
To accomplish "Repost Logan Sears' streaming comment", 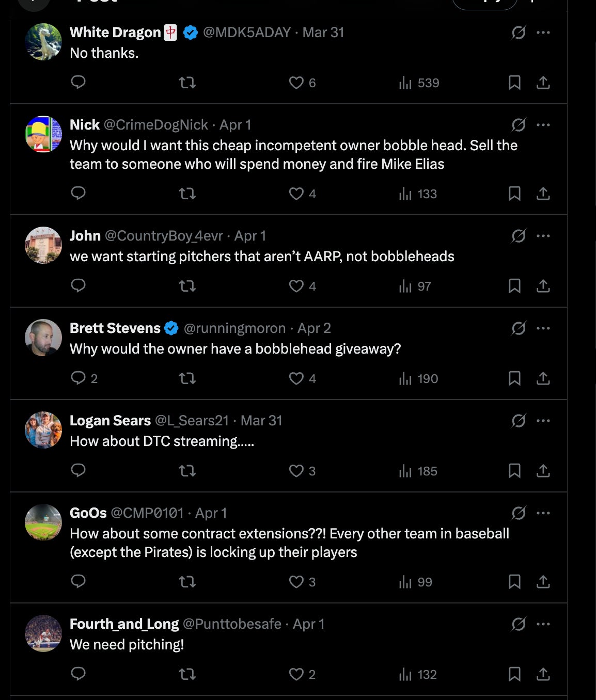I will 187,471.
